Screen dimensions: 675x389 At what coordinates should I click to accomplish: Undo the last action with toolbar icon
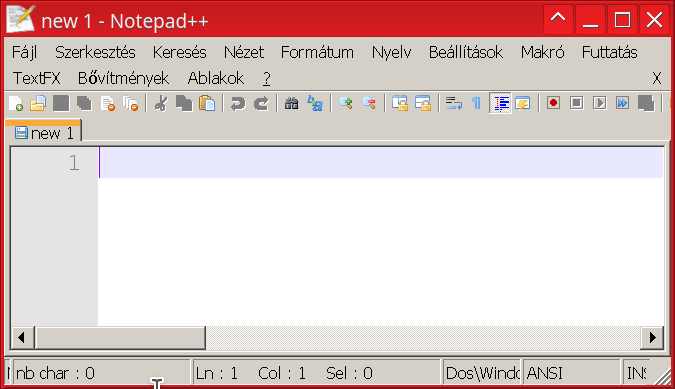pyautogui.click(x=237, y=104)
